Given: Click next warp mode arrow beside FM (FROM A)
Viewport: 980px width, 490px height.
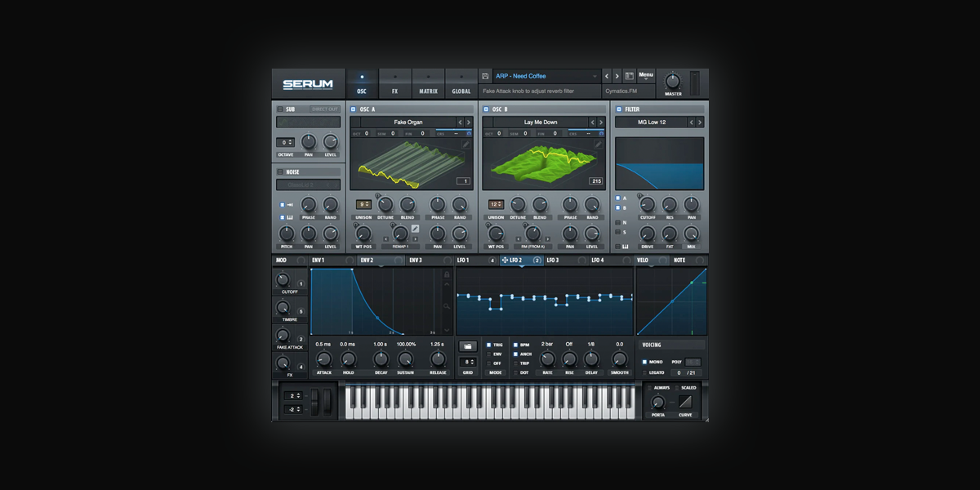Looking at the screenshot, I should click(549, 239).
